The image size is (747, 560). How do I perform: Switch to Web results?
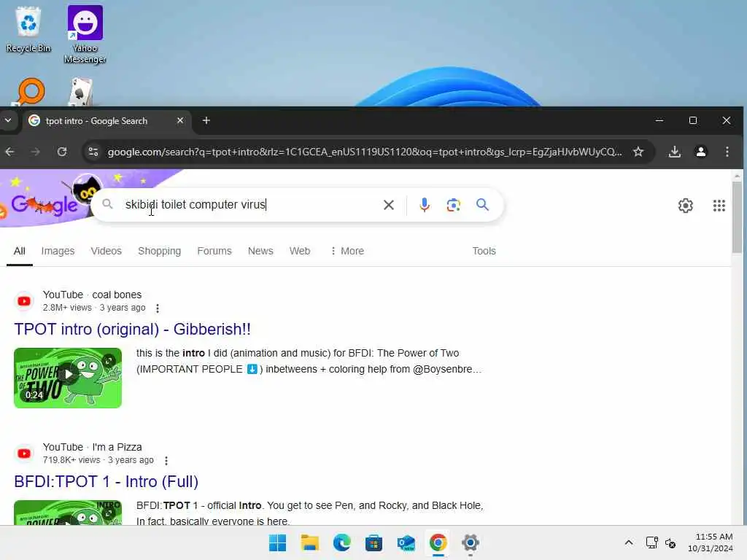300,251
